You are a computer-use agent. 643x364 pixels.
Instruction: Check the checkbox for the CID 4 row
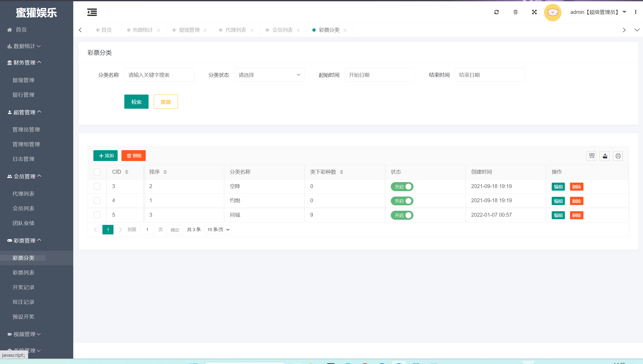97,200
